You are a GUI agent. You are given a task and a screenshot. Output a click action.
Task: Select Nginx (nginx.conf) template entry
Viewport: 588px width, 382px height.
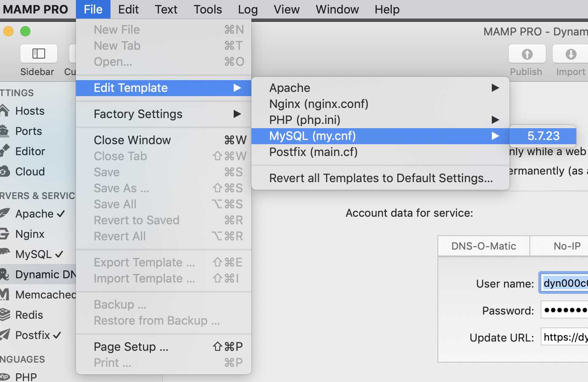[318, 104]
